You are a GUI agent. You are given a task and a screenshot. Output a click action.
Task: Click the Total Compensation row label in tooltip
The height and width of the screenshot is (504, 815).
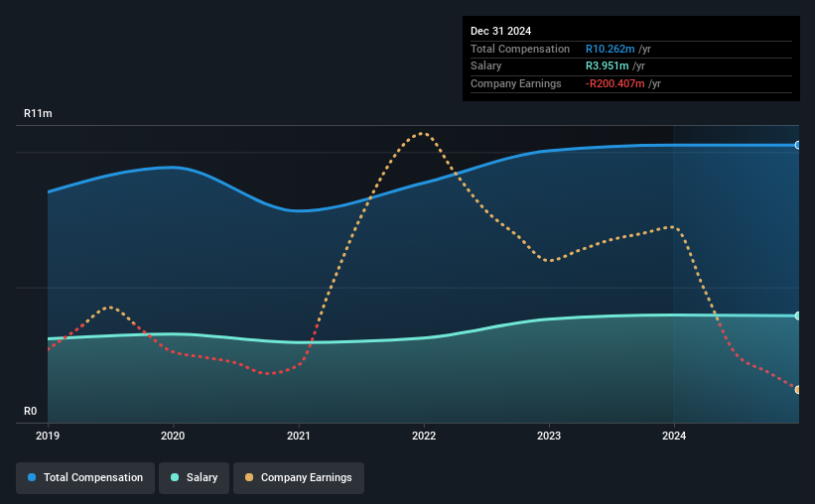[x=520, y=49]
